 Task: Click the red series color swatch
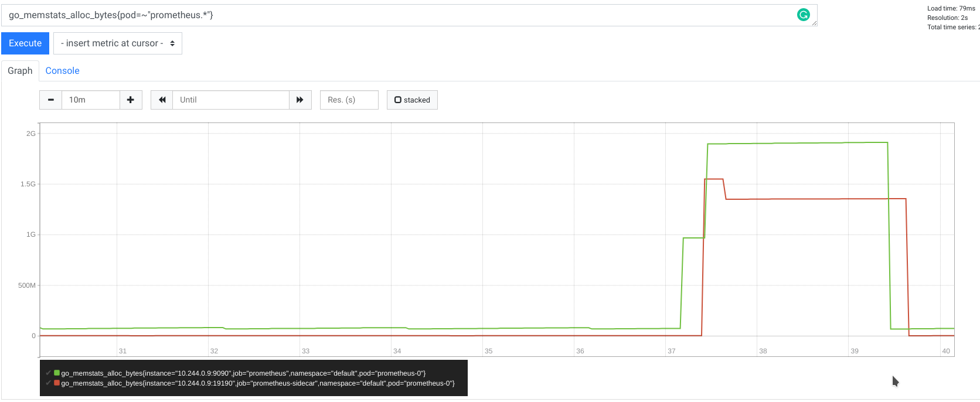click(57, 383)
